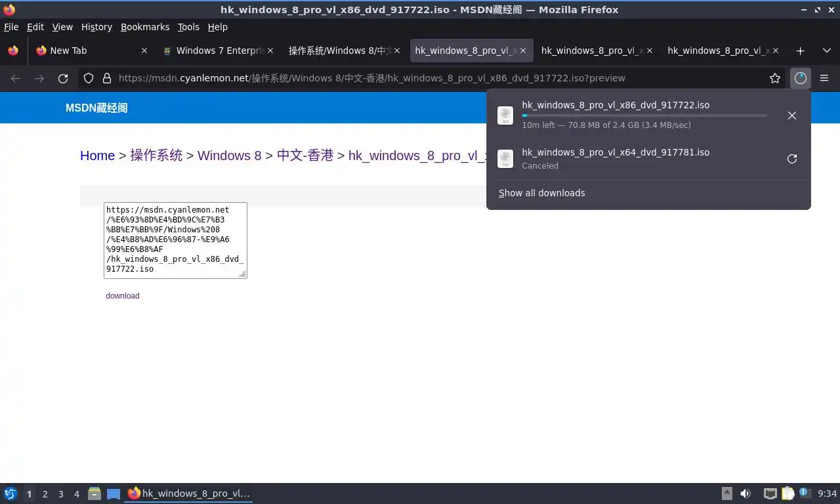Open the Bookmarks menu
The image size is (840, 504).
(x=145, y=27)
